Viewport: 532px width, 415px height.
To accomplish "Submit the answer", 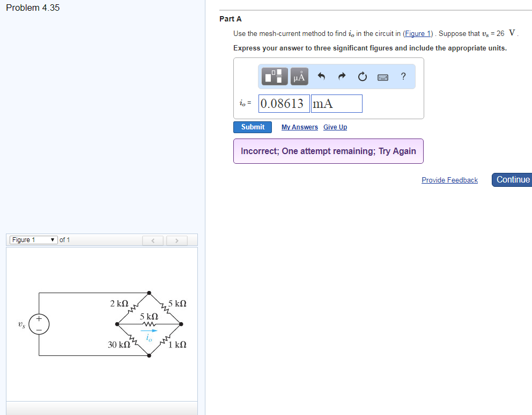I will (x=252, y=127).
